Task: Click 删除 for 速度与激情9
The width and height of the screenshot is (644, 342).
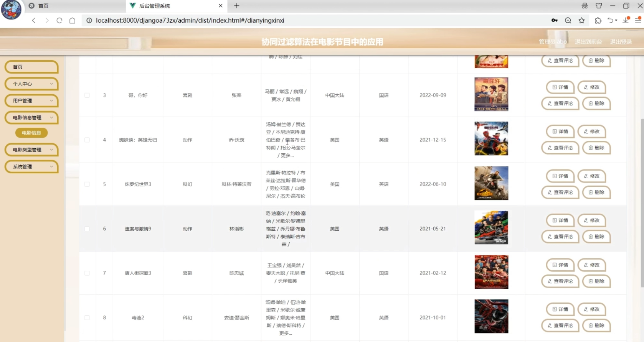Action: click(596, 237)
